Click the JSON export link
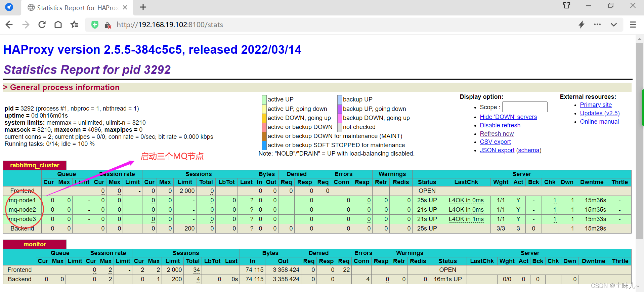Screen dimensions: 644x292 pos(497,150)
